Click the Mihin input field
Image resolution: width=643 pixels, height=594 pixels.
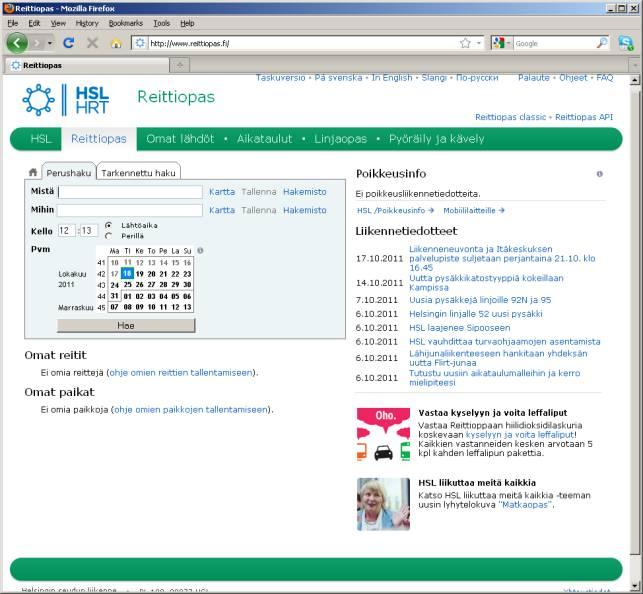(130, 210)
